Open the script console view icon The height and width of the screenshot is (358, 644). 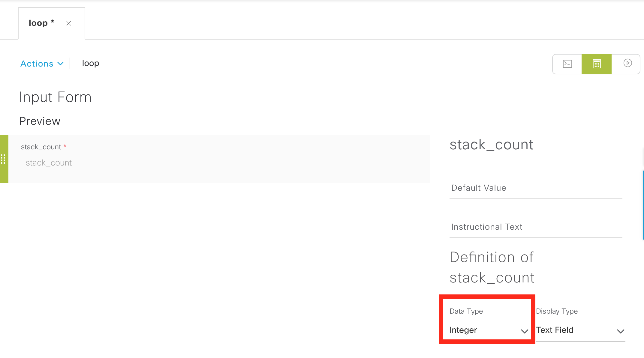coord(567,64)
